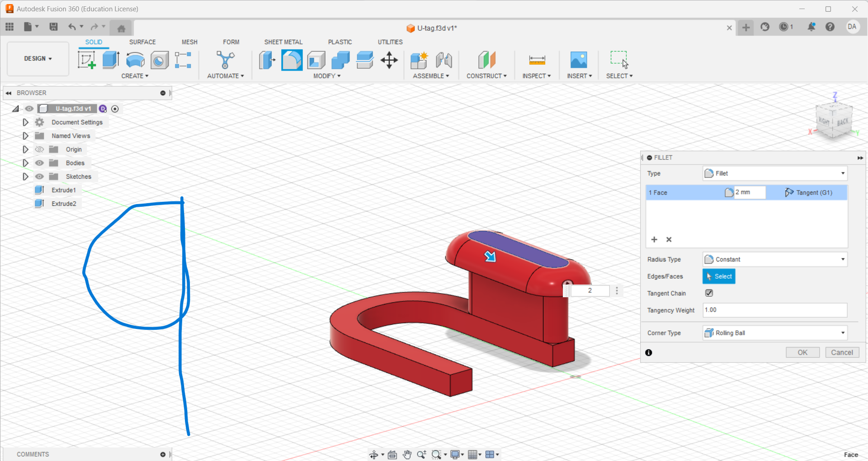The height and width of the screenshot is (461, 868).
Task: Cancel the Fillet dialog
Action: click(x=841, y=352)
